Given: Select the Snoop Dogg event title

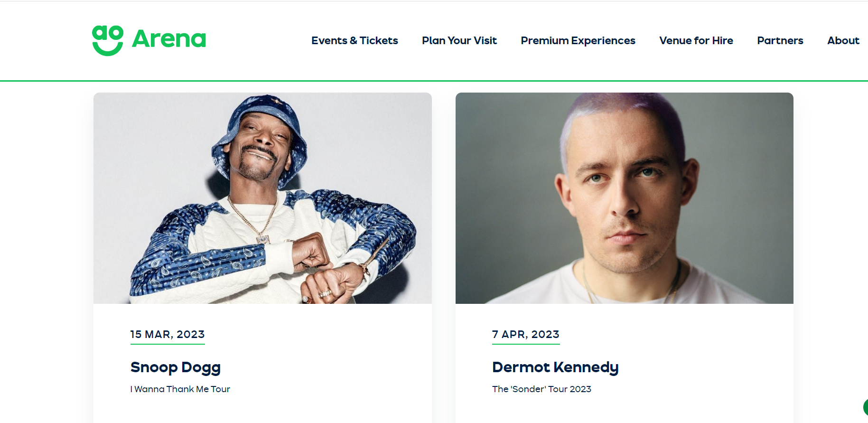Looking at the screenshot, I should tap(176, 367).
